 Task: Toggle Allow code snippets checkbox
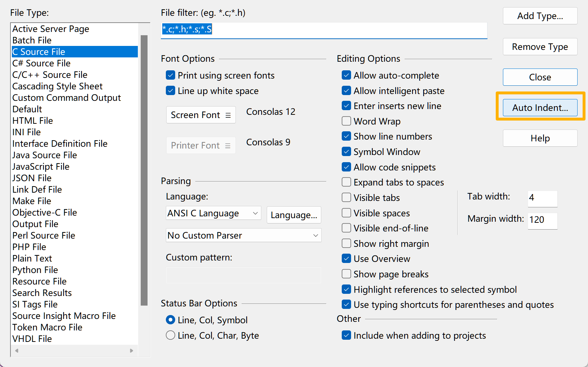pos(346,167)
